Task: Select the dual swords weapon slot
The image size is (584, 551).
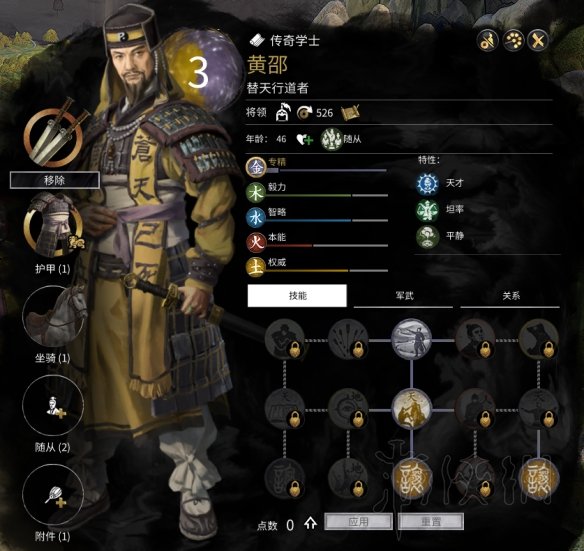Action: click(53, 136)
